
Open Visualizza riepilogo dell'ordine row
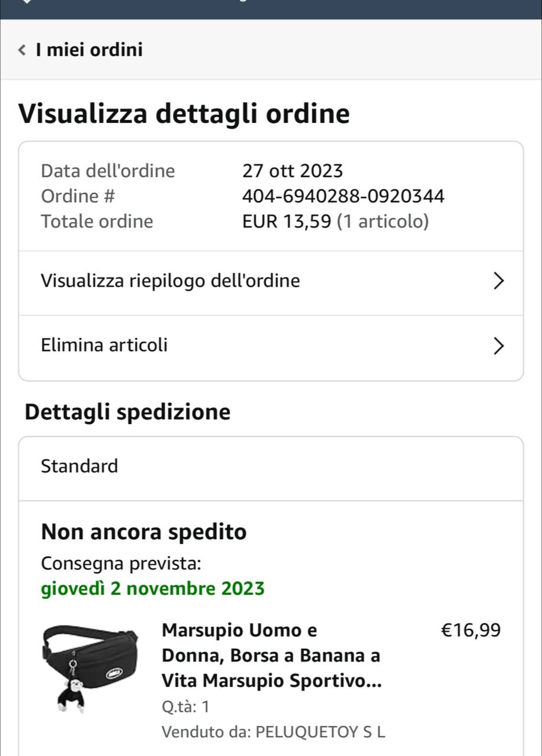[x=170, y=281]
